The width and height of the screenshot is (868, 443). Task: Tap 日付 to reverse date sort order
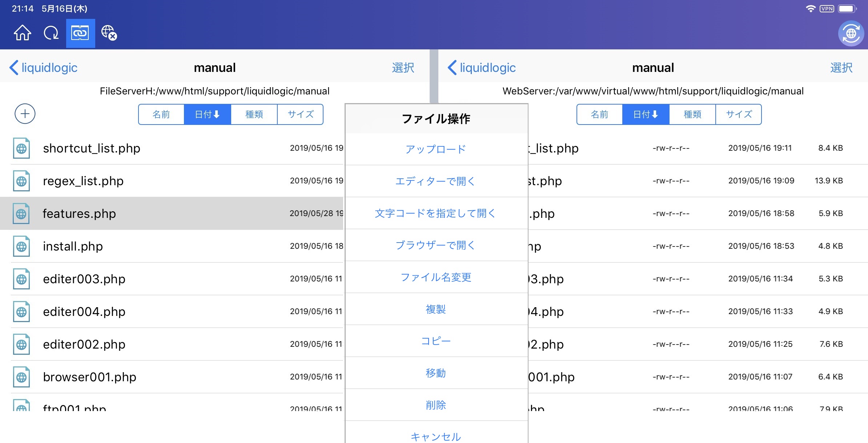[207, 114]
